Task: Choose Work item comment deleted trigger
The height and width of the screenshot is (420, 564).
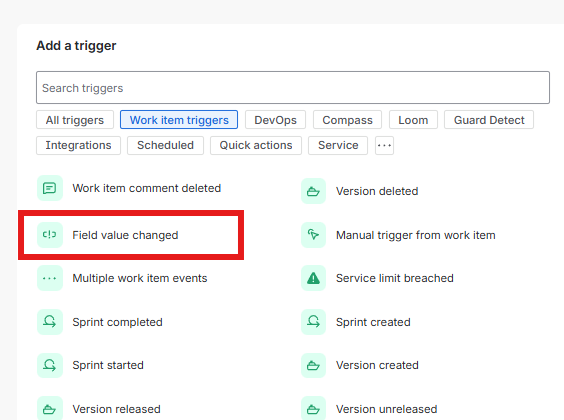Action: tap(129, 188)
